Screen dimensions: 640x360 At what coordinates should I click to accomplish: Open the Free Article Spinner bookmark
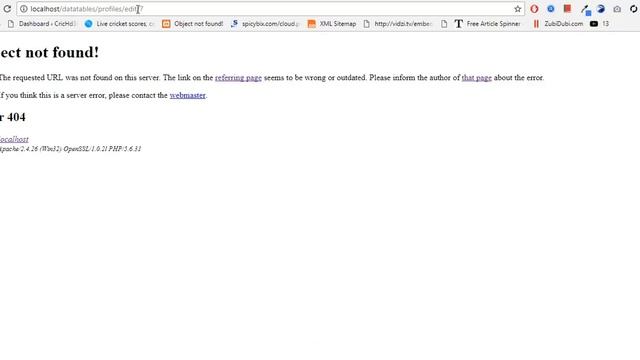[487, 24]
